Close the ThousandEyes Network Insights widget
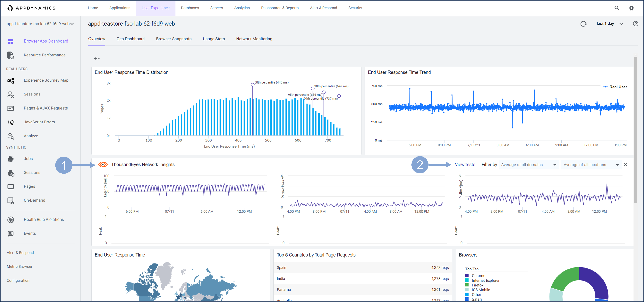This screenshot has height=302, width=644. (x=625, y=165)
